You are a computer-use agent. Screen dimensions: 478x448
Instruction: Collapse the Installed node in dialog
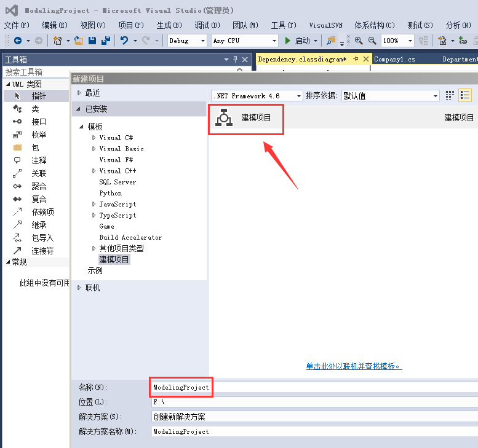[79, 109]
